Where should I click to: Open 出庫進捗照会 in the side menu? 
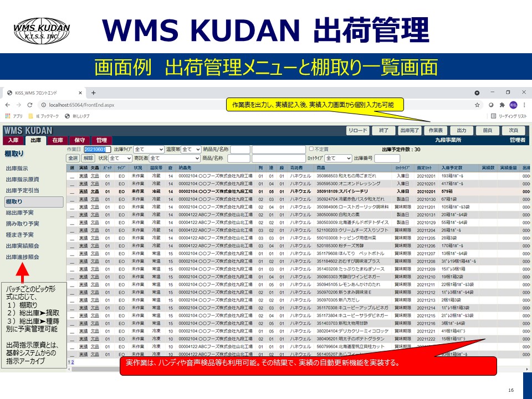point(22,257)
